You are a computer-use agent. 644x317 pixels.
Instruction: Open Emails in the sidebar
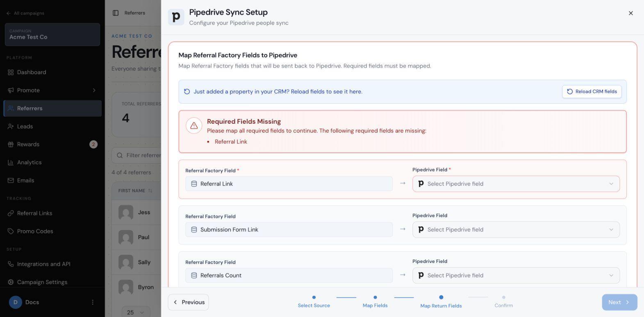(52, 181)
